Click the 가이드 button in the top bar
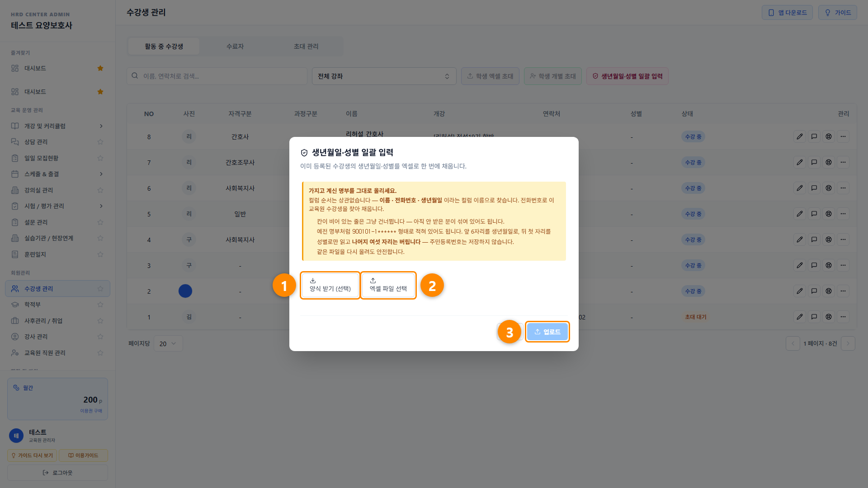The height and width of the screenshot is (488, 868). pos(838,13)
